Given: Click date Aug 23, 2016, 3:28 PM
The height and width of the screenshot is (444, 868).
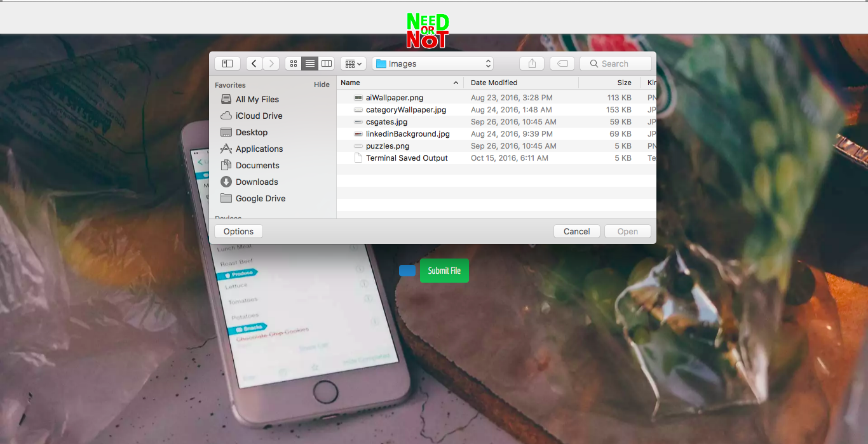Looking at the screenshot, I should click(x=512, y=98).
